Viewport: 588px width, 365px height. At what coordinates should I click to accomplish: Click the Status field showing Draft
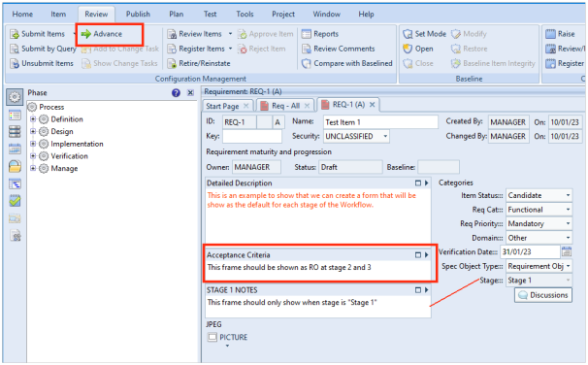click(350, 167)
